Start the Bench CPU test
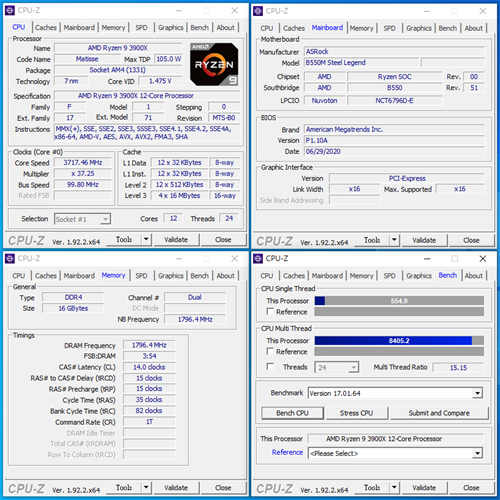Screen dimensions: 500x500 pos(292,413)
